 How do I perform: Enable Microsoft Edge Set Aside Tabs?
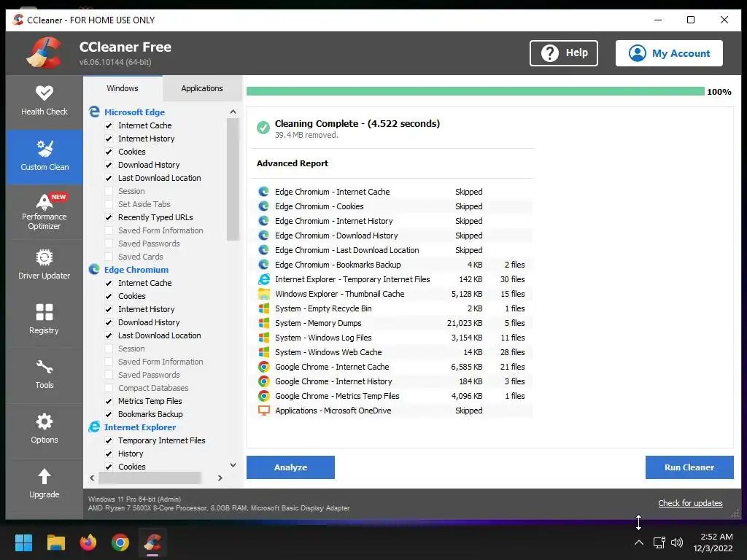coord(109,204)
